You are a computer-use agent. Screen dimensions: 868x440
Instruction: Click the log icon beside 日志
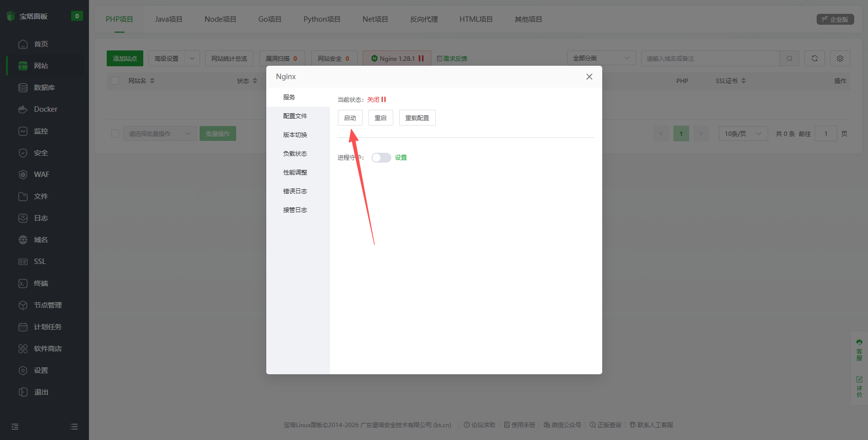pyautogui.click(x=23, y=218)
